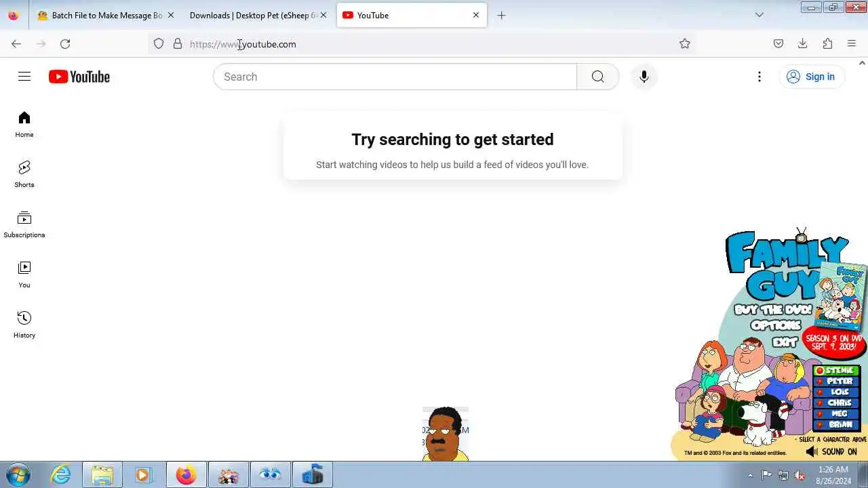Click the Sign in button

(x=811, y=77)
